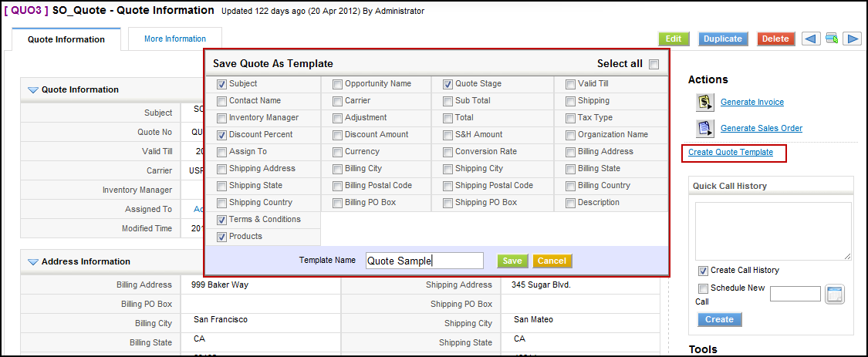868x357 pixels.
Task: Check the Select all checkbox
Action: pyautogui.click(x=654, y=65)
